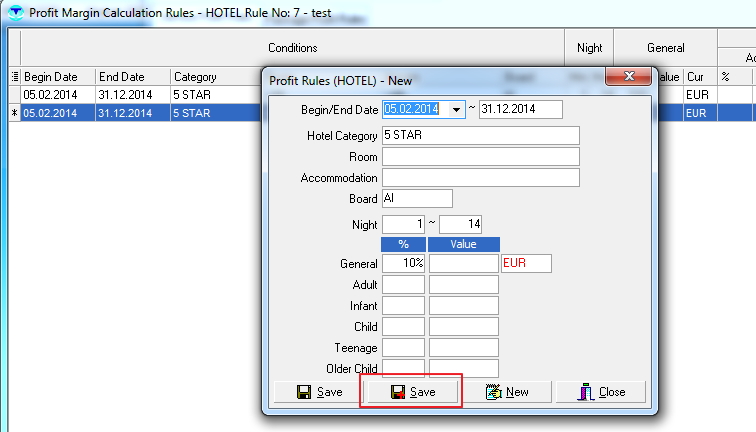The width and height of the screenshot is (756, 432).
Task: Open the Begin Date dropdown calendar
Action: [457, 109]
